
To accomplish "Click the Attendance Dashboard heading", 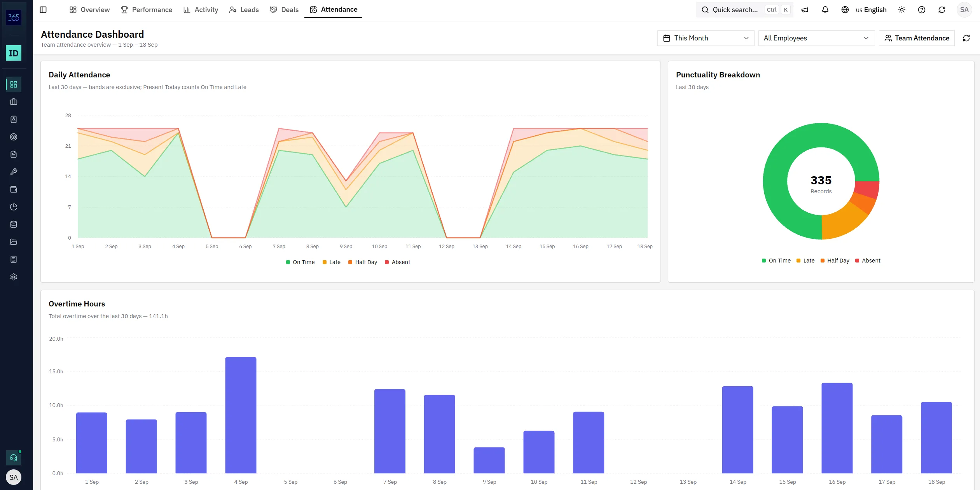I will click(93, 34).
